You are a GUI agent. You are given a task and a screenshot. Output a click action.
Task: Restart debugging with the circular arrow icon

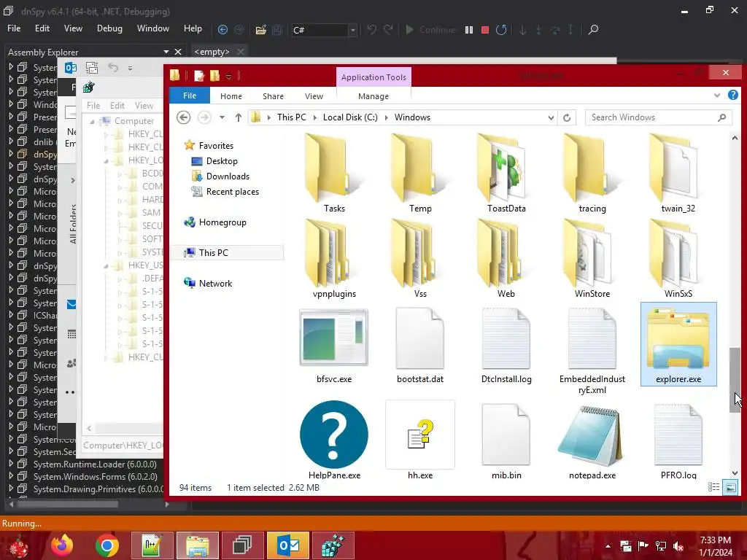pyautogui.click(x=501, y=29)
